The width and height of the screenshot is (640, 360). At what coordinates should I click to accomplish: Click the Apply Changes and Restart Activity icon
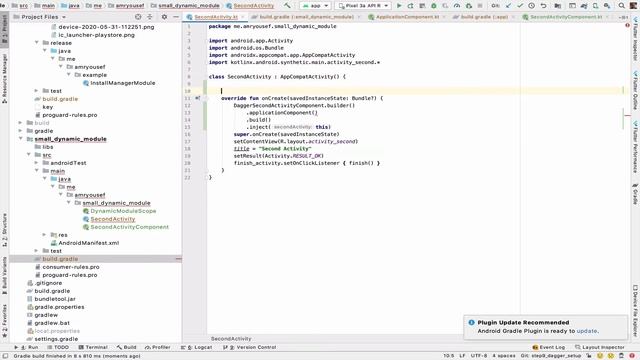411,6
